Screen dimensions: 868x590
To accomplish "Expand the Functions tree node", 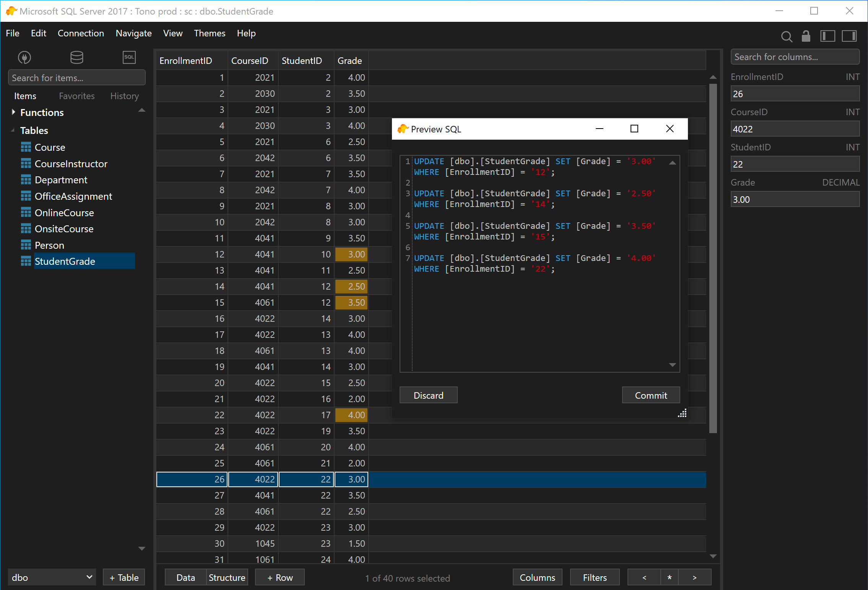I will [13, 112].
